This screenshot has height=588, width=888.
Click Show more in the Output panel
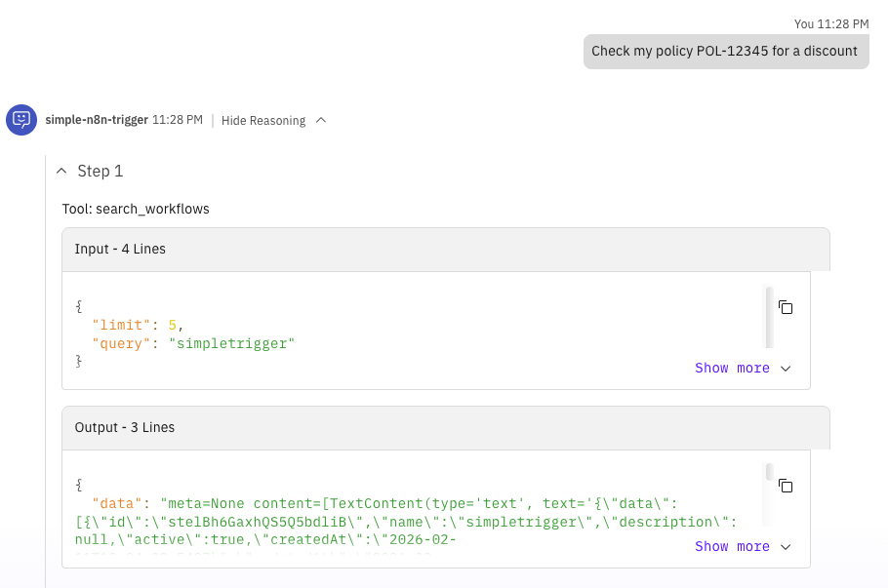[x=732, y=547]
